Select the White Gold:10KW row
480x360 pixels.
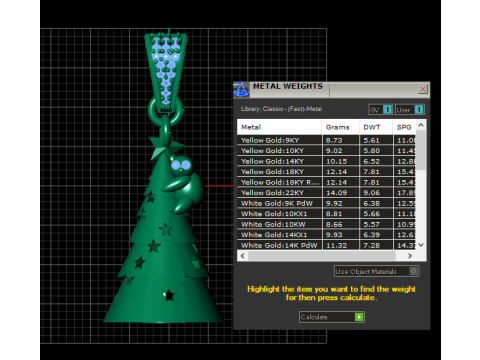326,224
